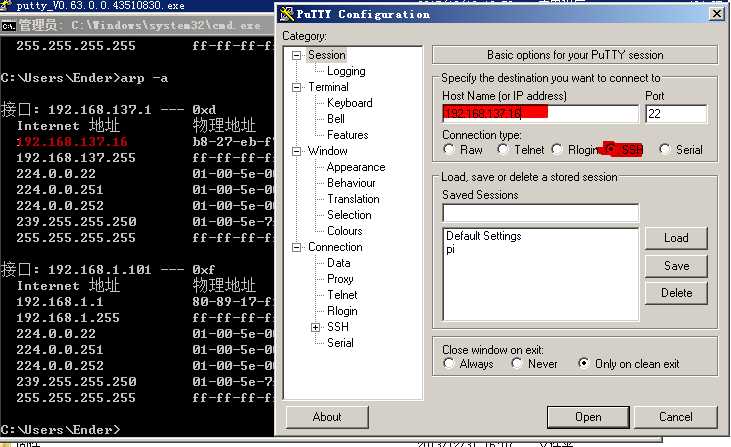The height and width of the screenshot is (447, 731).
Task: Open the SSH category in tree
Action: (338, 327)
